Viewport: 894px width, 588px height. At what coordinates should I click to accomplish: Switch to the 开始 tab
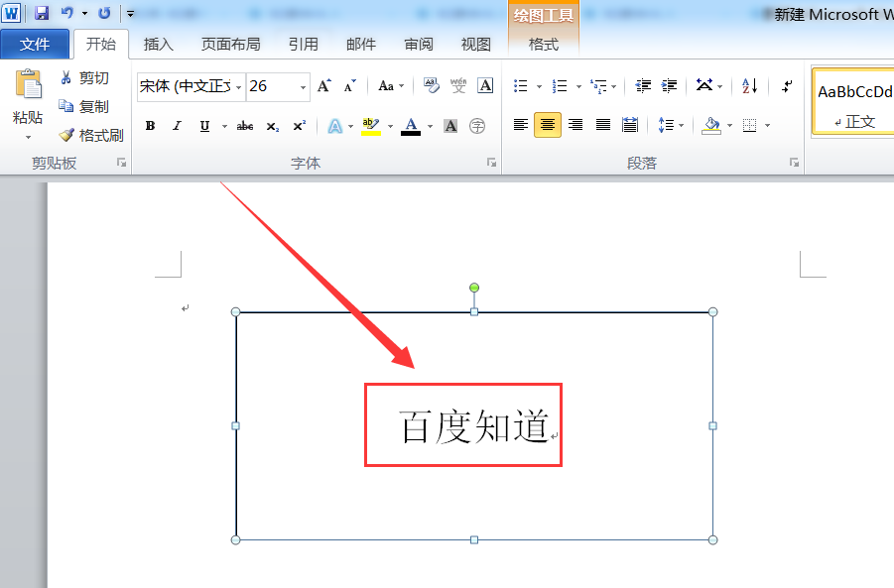101,44
